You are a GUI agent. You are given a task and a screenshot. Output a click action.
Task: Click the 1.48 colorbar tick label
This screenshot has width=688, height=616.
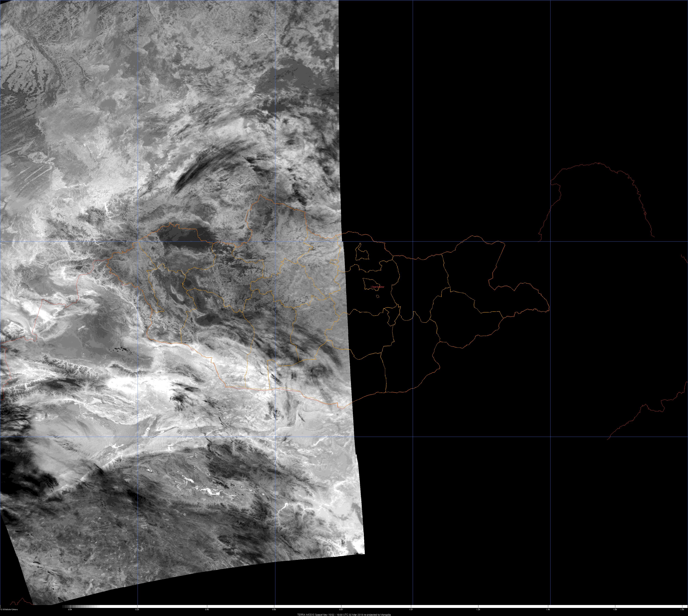coord(548,610)
